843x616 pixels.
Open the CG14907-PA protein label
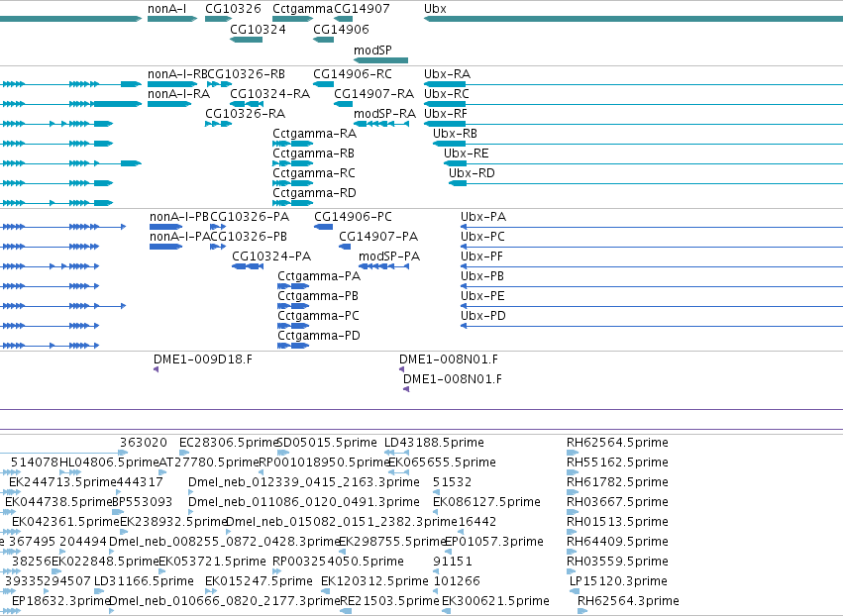pyautogui.click(x=378, y=237)
